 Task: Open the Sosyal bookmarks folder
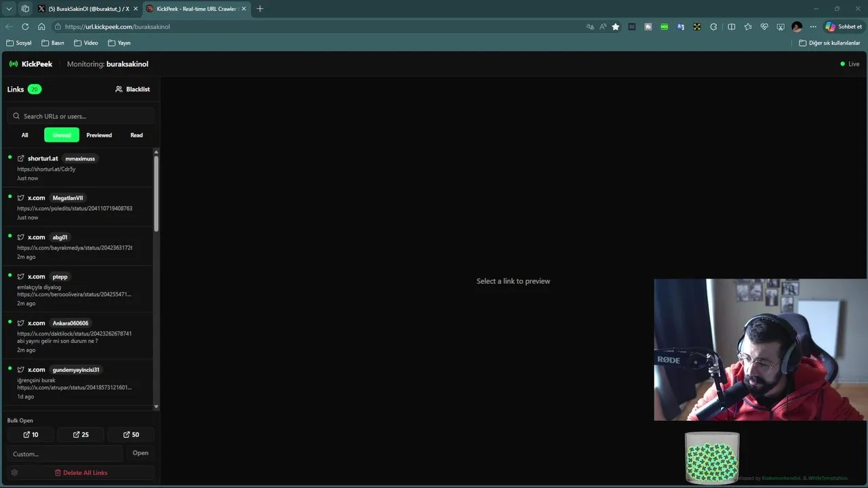tap(19, 43)
